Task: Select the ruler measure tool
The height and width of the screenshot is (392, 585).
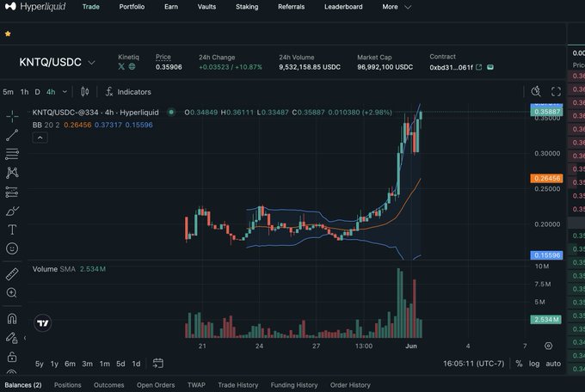Action: coord(12,274)
